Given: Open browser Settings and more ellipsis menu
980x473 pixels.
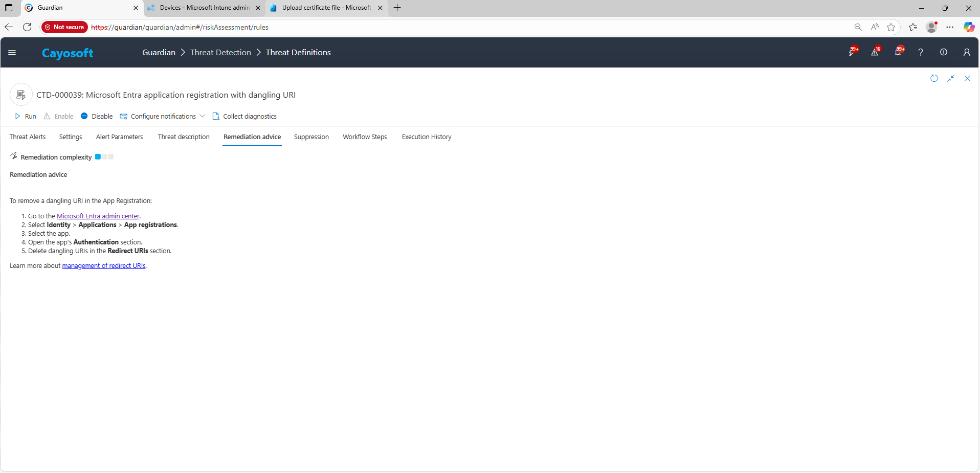Looking at the screenshot, I should click(x=950, y=27).
